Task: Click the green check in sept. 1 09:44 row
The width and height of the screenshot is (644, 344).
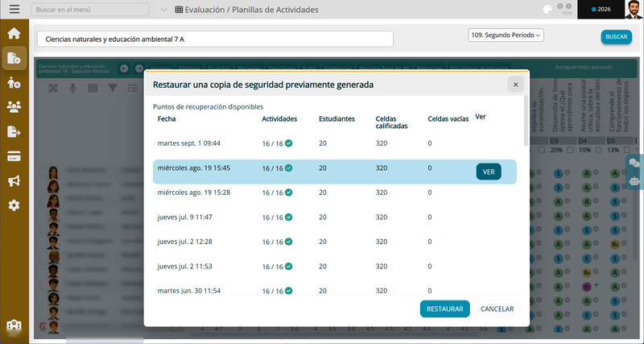Action: tap(289, 143)
